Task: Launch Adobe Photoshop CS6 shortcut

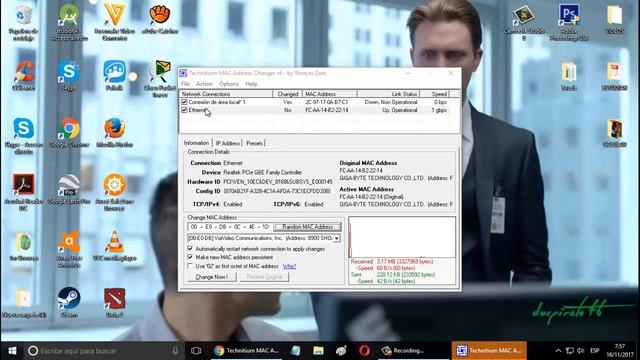Action: 569,23
